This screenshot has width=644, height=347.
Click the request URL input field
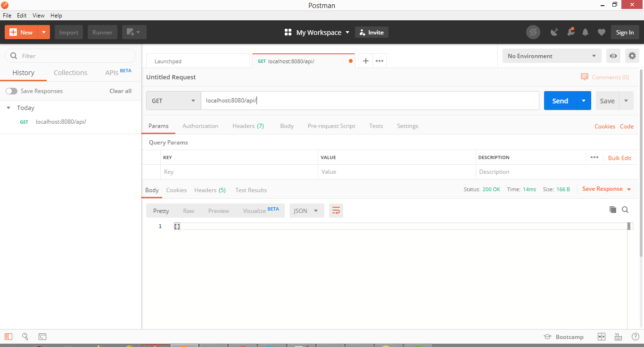pyautogui.click(x=370, y=101)
